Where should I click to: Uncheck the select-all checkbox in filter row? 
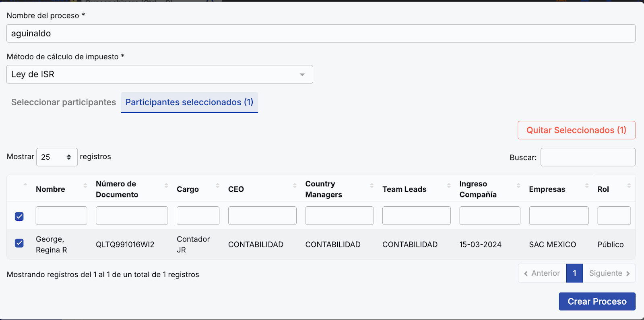click(19, 216)
